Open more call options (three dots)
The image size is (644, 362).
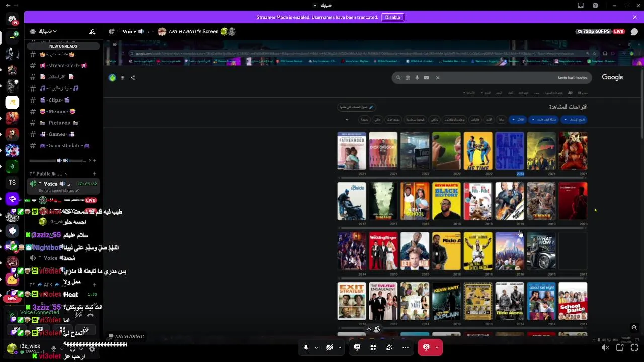coord(406,347)
